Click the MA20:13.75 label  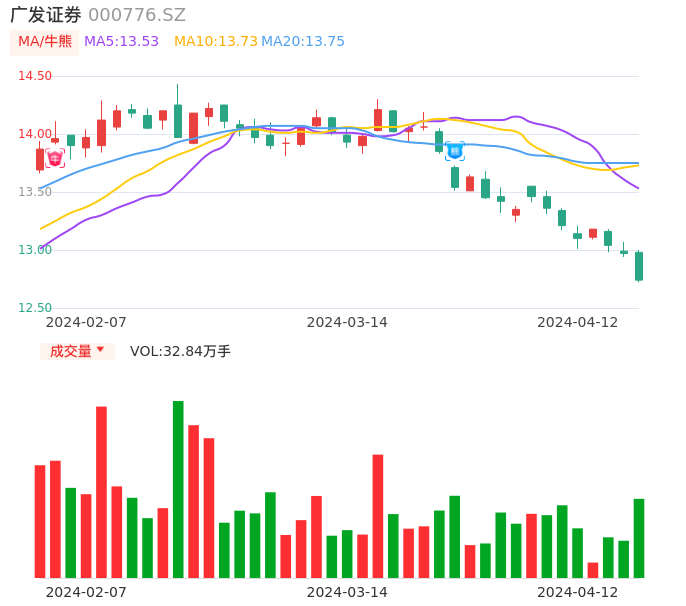point(303,42)
